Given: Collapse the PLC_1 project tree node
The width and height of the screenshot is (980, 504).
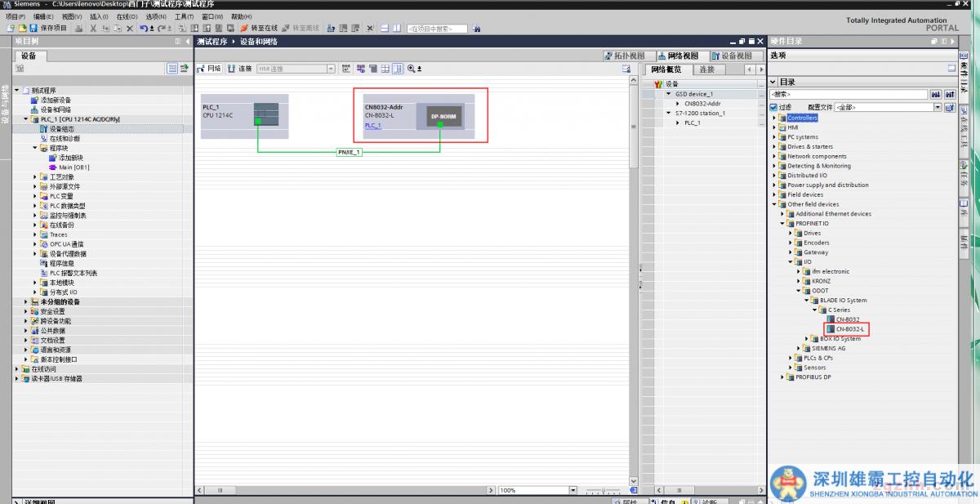Looking at the screenshot, I should click(25, 119).
